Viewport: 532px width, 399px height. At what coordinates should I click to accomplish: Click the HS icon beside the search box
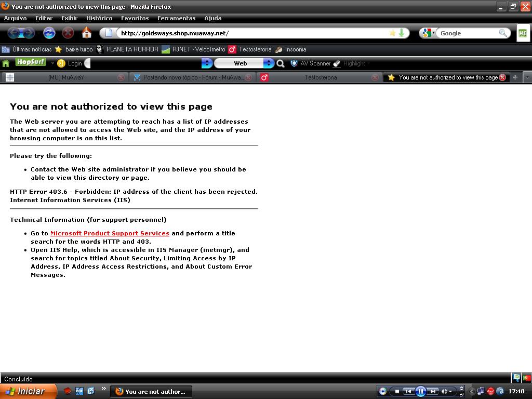(x=522, y=33)
